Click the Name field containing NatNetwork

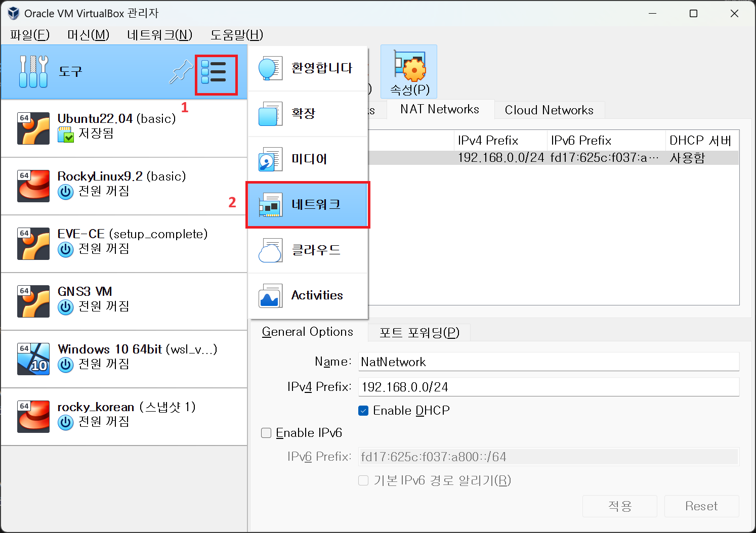(x=549, y=362)
